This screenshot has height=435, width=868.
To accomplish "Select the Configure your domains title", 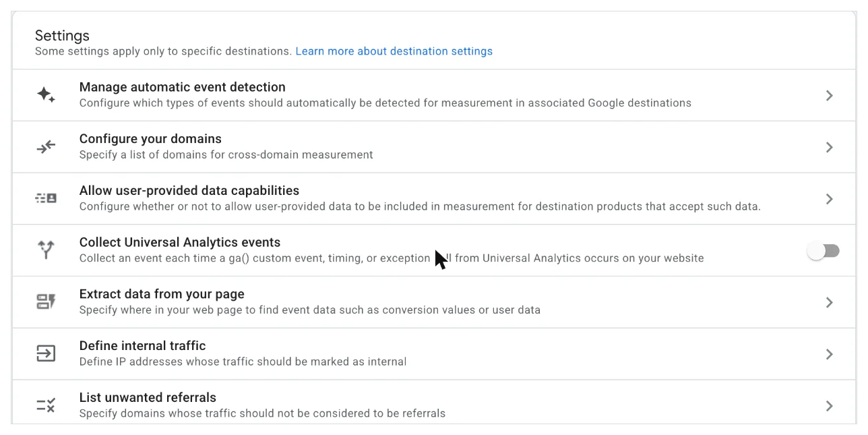I will pyautogui.click(x=150, y=139).
